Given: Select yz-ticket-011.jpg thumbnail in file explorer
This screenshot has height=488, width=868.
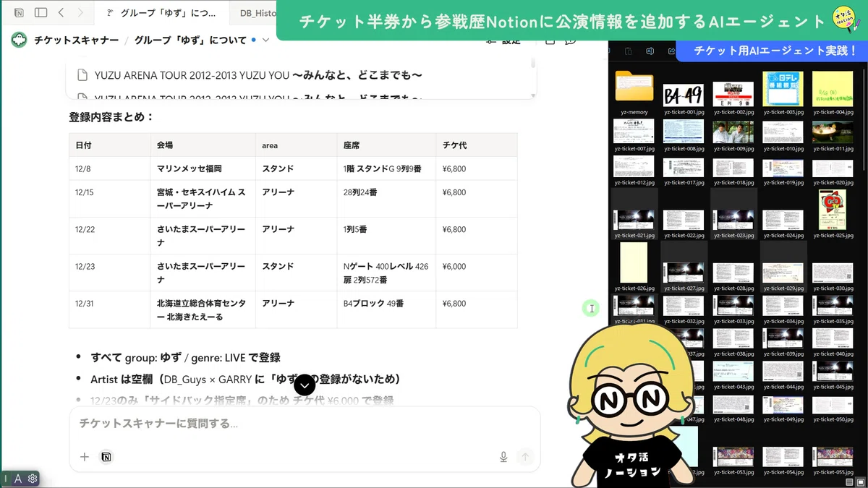Looking at the screenshot, I should 833,131.
